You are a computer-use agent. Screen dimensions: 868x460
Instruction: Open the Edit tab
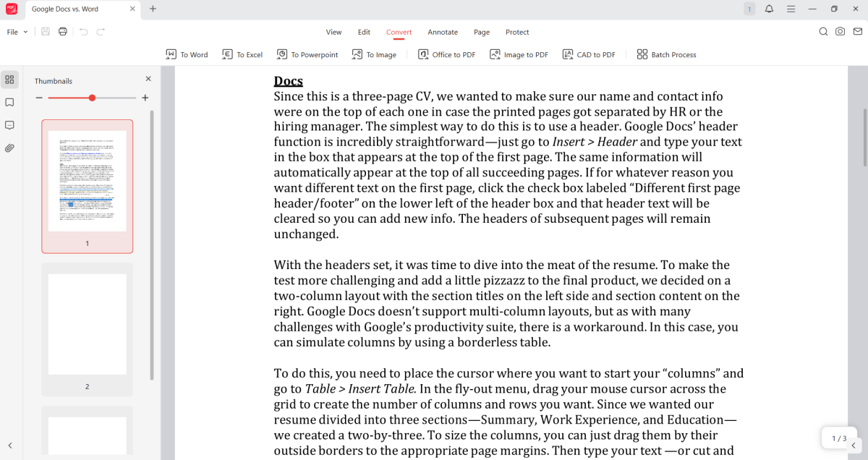coord(364,32)
